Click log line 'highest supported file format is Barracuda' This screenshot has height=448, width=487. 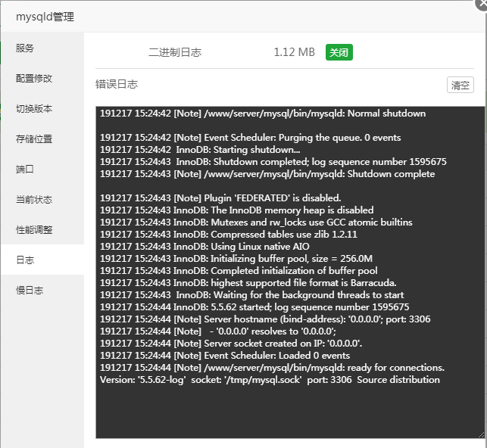[248, 282]
